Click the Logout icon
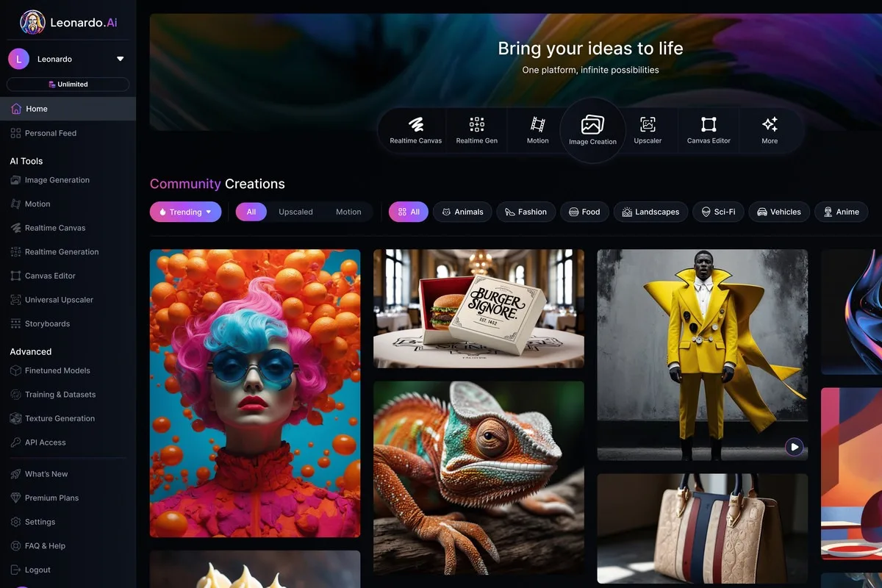Screen dimensions: 882x588 (16, 570)
